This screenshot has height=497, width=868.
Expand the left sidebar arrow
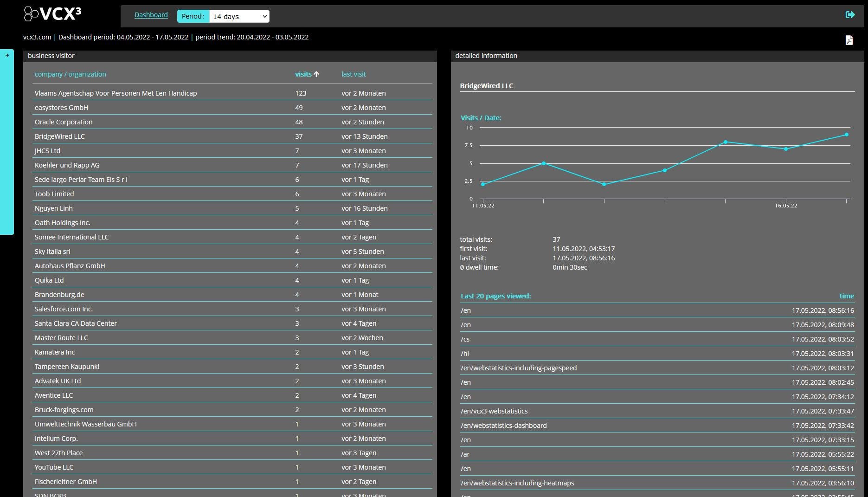[7, 55]
